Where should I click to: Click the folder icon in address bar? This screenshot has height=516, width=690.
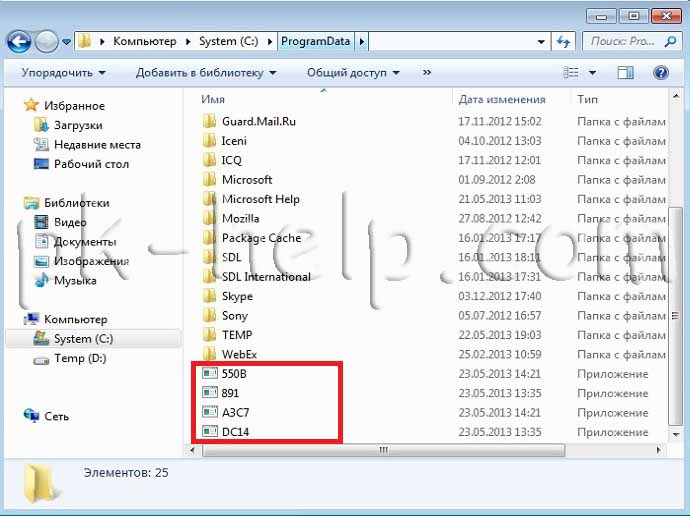tap(84, 41)
